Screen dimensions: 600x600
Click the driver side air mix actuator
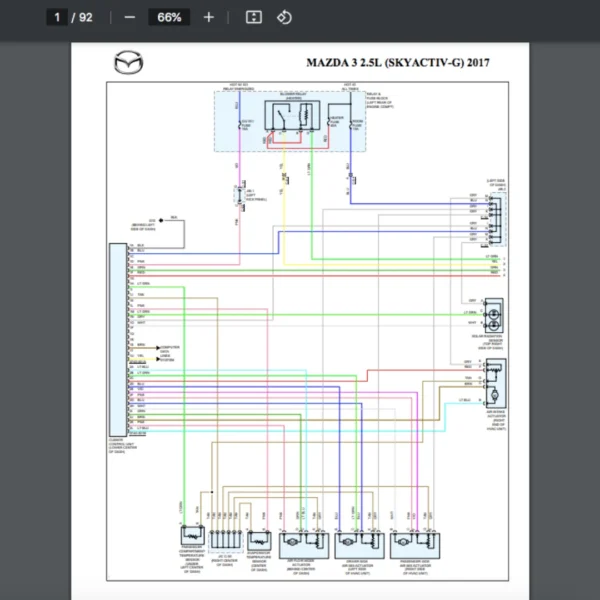pyautogui.click(x=359, y=544)
